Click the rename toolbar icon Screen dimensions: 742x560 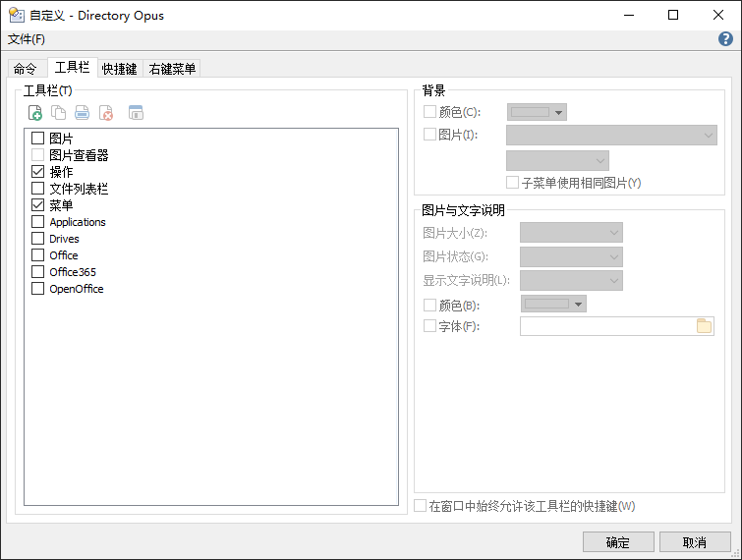tap(83, 113)
